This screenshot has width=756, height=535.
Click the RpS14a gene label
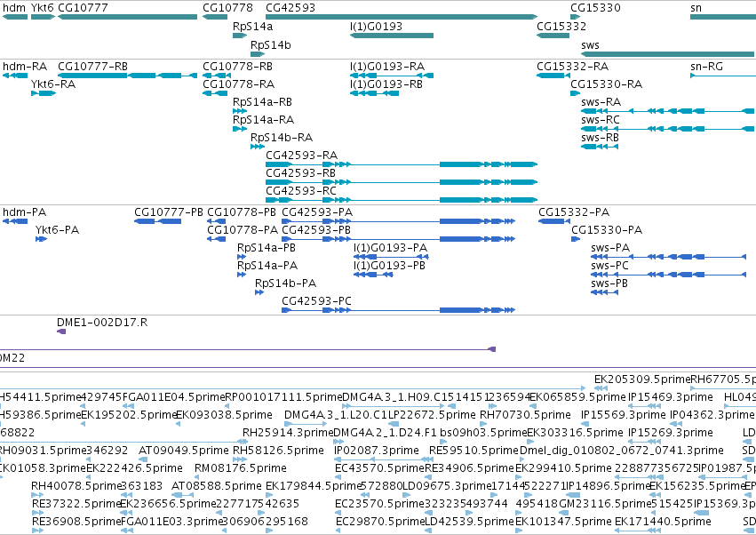(x=252, y=27)
